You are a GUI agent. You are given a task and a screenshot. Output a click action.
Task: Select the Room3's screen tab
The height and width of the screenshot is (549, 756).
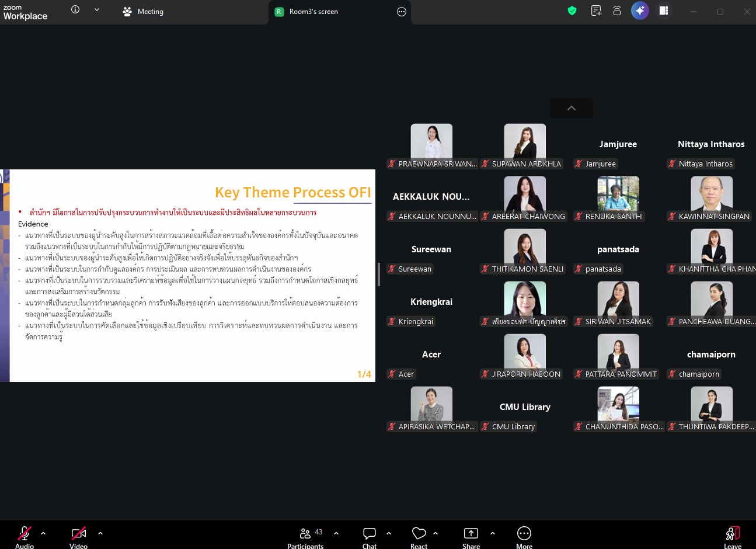pyautogui.click(x=313, y=12)
